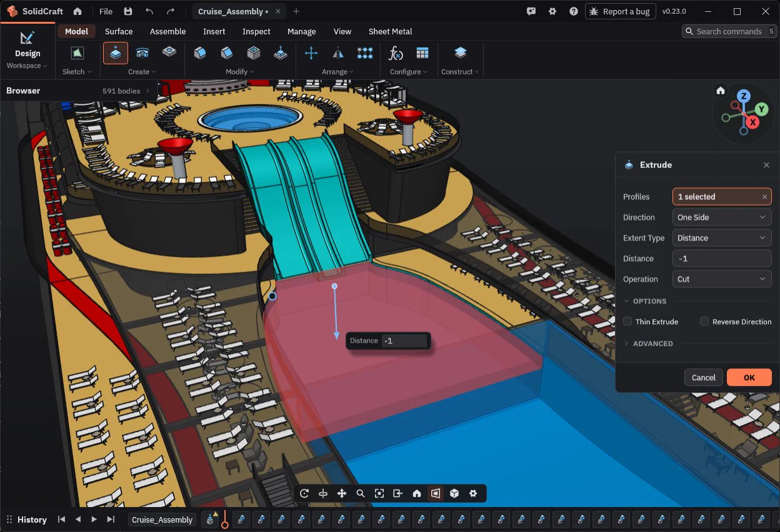Enable the Thin Extrude checkbox
The width and height of the screenshot is (780, 532).
pyautogui.click(x=628, y=322)
